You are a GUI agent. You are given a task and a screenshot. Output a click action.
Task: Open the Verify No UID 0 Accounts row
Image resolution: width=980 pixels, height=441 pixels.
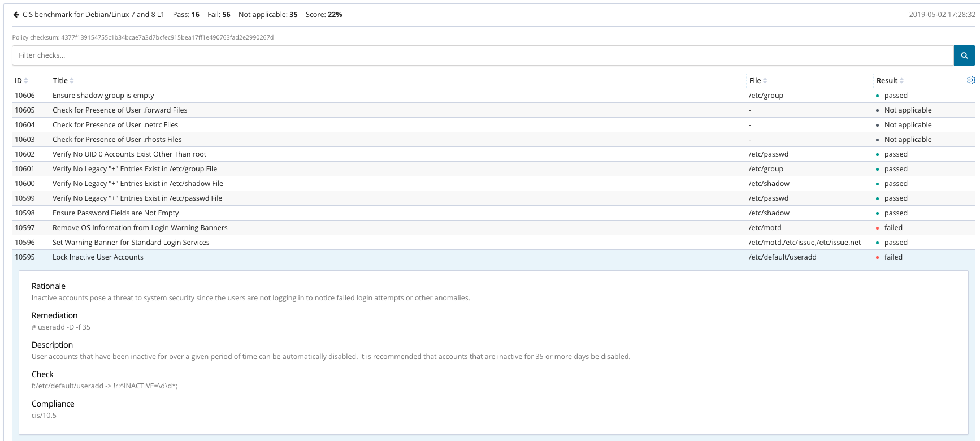click(x=129, y=154)
